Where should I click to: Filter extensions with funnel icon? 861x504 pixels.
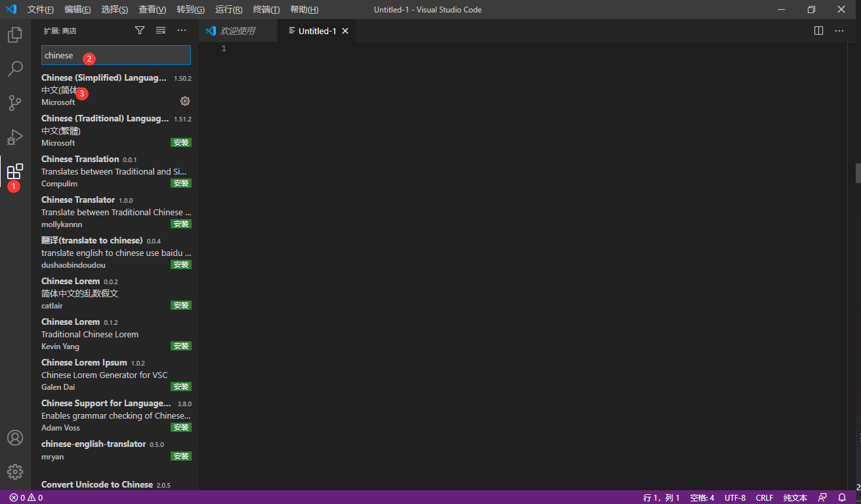pos(140,31)
